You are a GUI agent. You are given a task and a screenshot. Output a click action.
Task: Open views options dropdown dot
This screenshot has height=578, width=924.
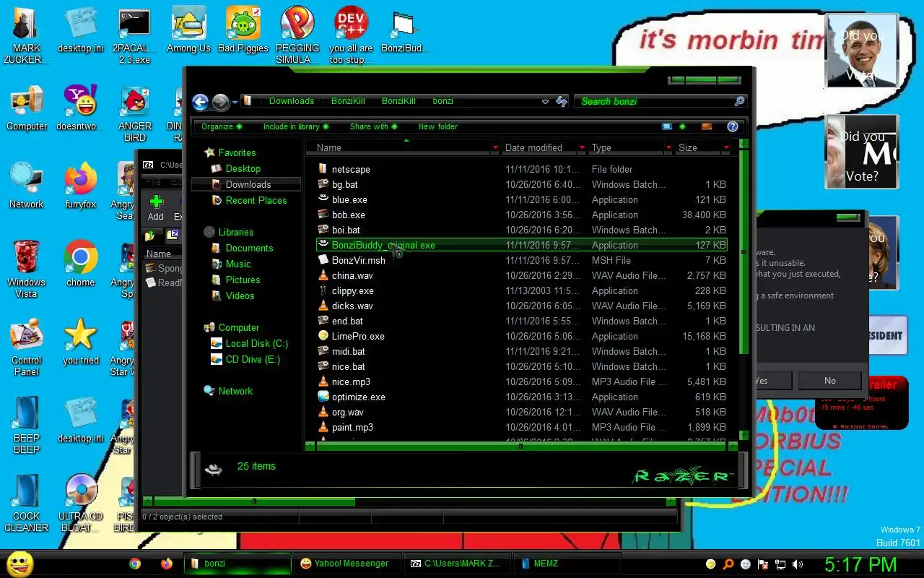coord(682,126)
